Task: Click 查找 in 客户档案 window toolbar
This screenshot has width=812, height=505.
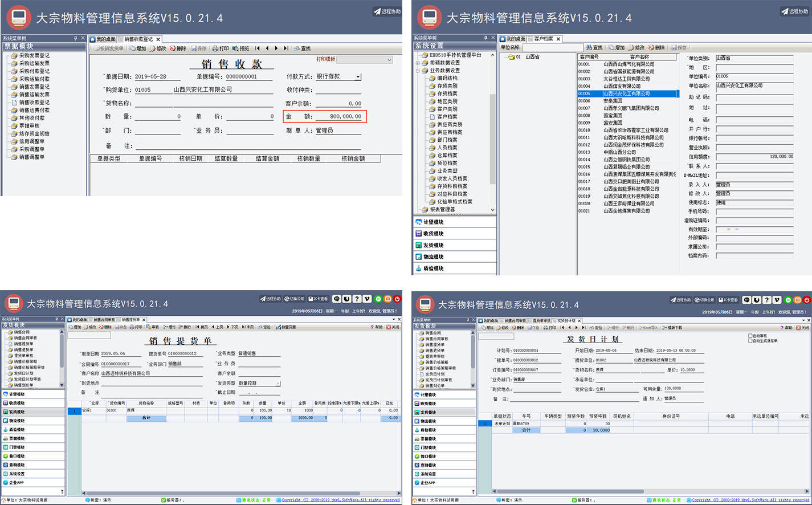Action: point(594,47)
